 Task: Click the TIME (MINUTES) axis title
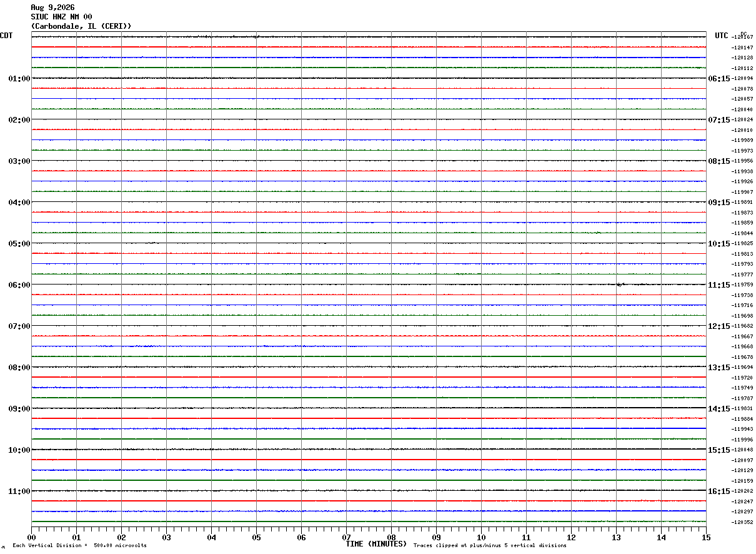tap(376, 544)
